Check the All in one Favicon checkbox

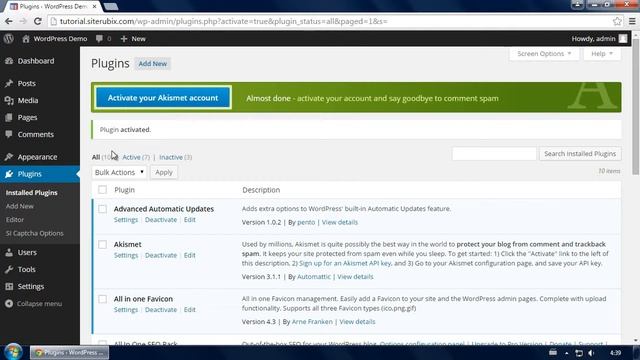102,299
